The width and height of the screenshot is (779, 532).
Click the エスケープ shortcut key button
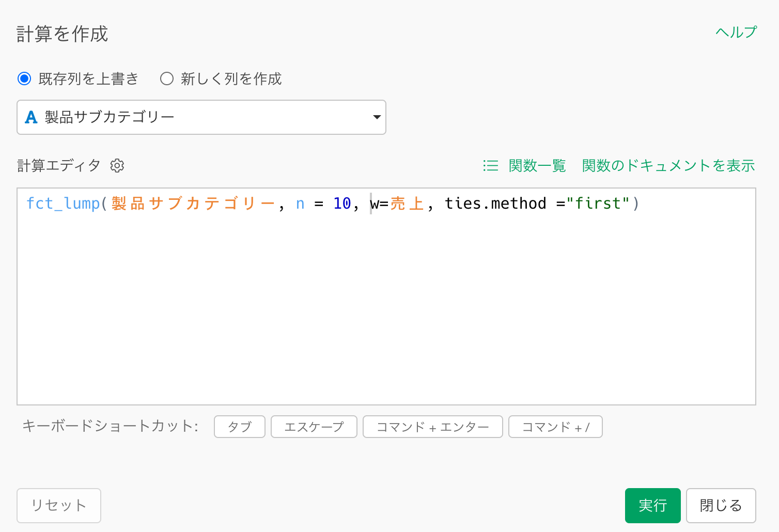[314, 427]
